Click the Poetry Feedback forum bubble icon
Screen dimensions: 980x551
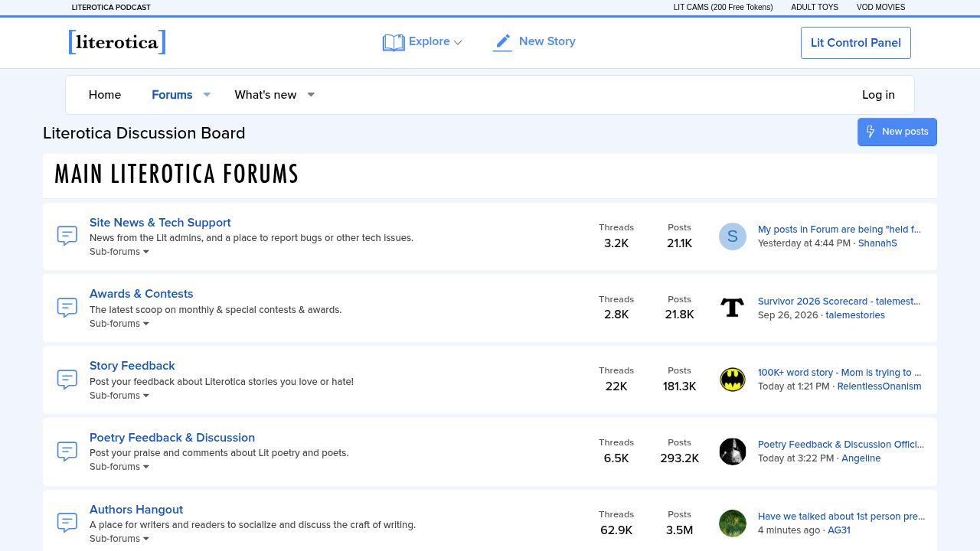click(x=67, y=452)
